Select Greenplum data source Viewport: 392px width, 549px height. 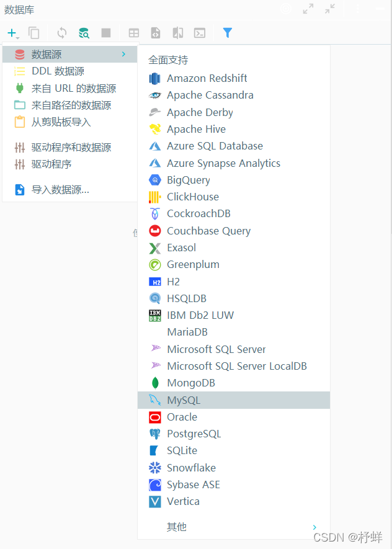(x=234, y=264)
